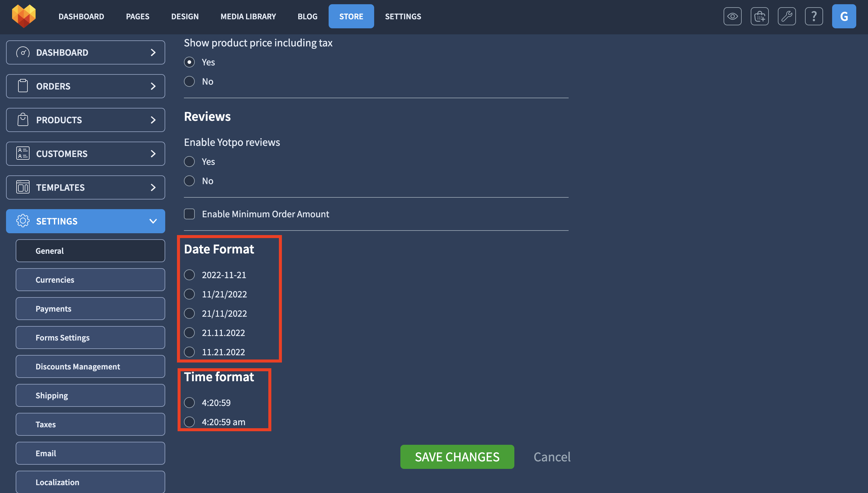Choose time format 4:20:59 am
The height and width of the screenshot is (493, 868).
point(189,422)
